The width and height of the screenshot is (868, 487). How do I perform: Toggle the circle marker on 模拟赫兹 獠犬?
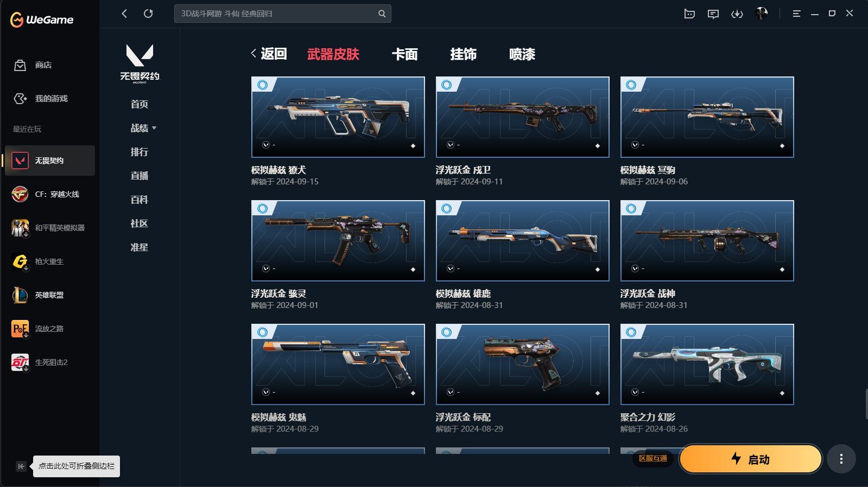tap(263, 85)
